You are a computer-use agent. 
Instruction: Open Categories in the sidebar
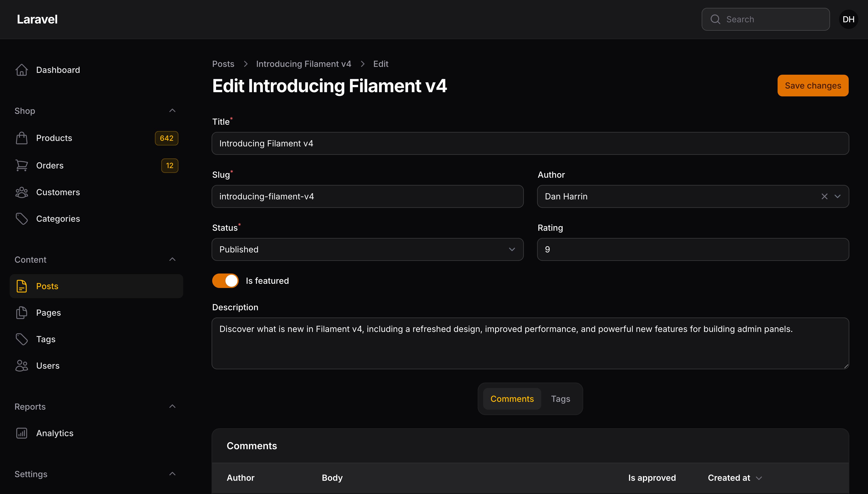click(96, 219)
